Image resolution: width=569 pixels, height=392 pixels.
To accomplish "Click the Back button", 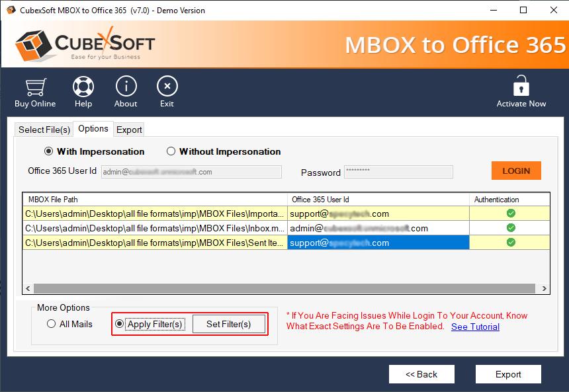I will [421, 374].
